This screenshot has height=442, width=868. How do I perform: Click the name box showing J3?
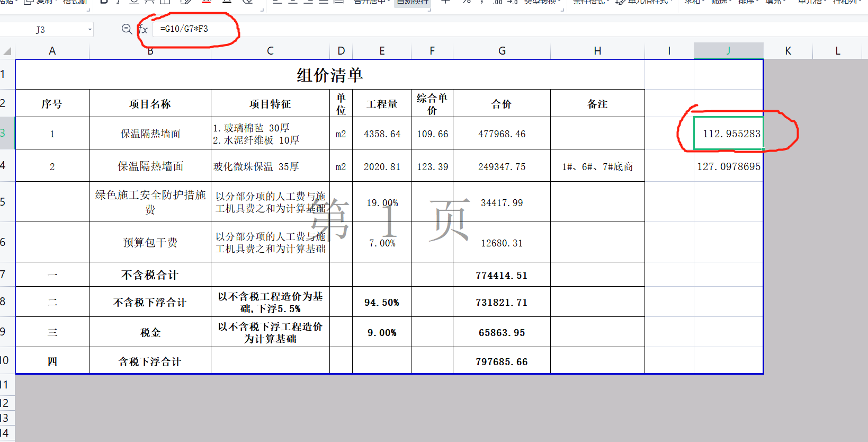[41, 30]
